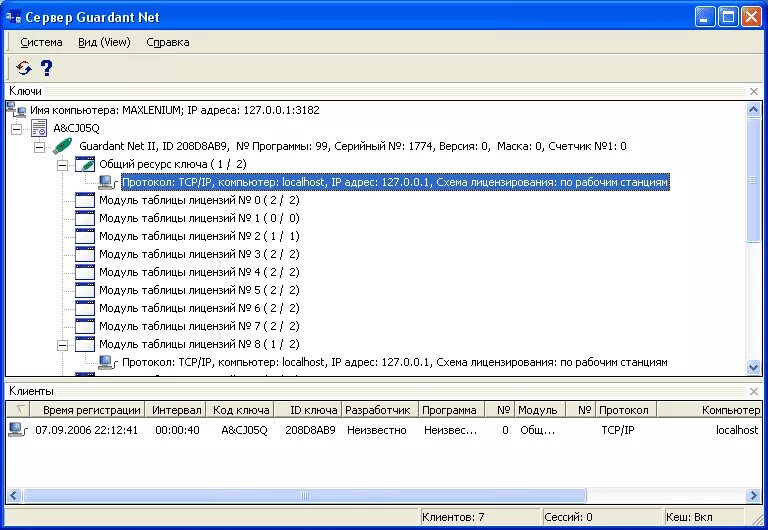Select the A&CJ05Q tree item

pyautogui.click(x=76, y=128)
